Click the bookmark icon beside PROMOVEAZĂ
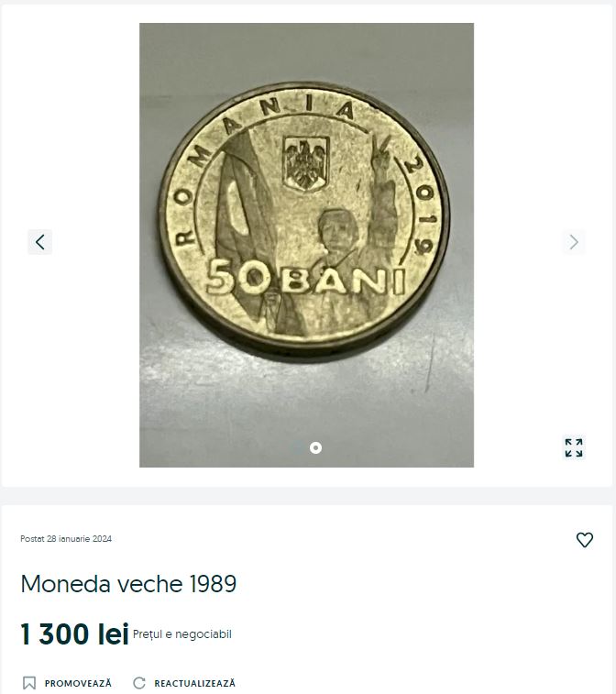 click(x=29, y=683)
